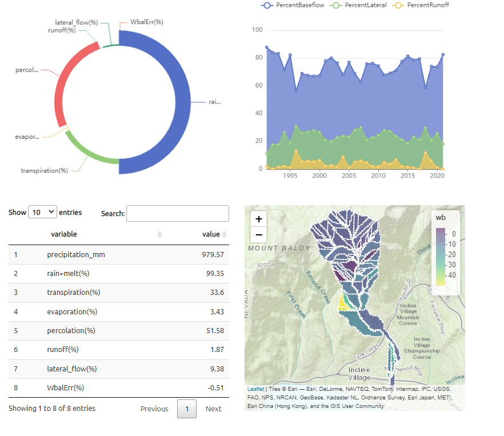Screen dimensions: 504x436
Task: Toggle the PercentLateral legend marker
Action: (x=335, y=5)
